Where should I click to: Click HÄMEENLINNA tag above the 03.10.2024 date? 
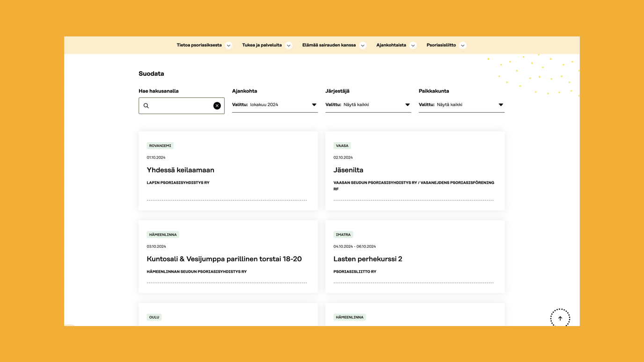(x=163, y=235)
